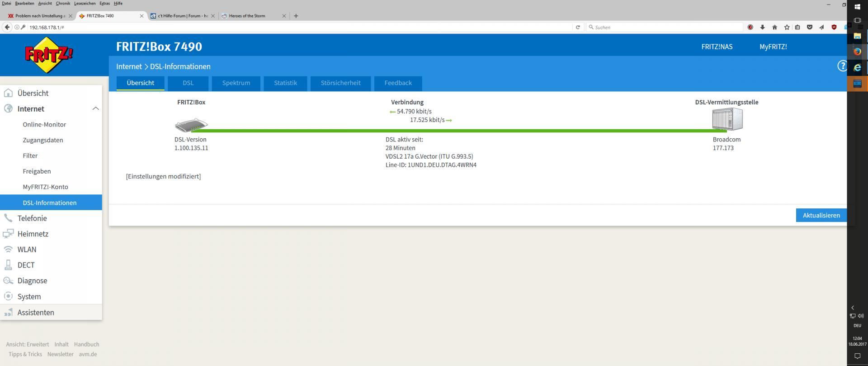Open the Windows Start button
Viewport: 868px width, 366px height.
[857, 6]
